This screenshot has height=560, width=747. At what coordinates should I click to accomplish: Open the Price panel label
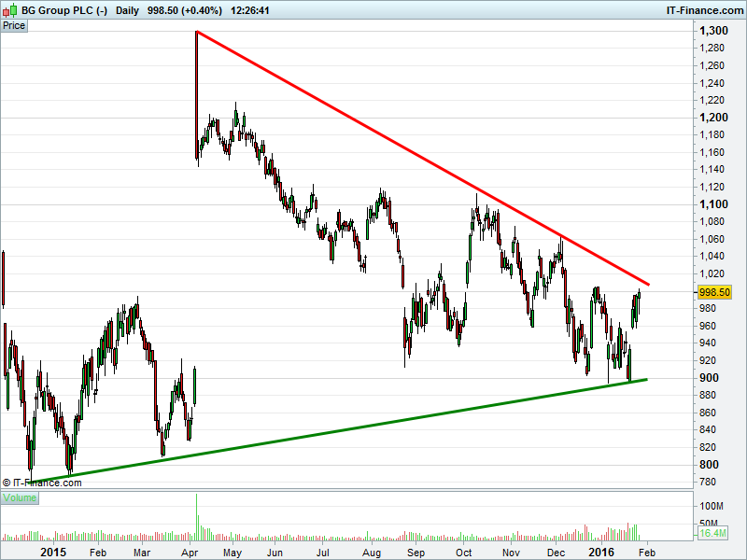(x=14, y=25)
